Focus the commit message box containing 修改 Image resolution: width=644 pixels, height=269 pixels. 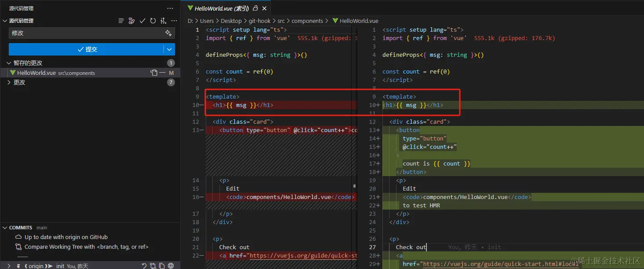(x=92, y=33)
